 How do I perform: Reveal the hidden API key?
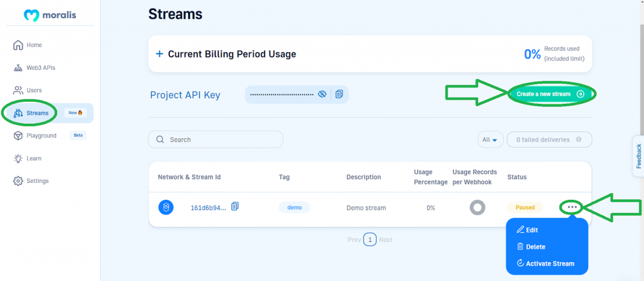pyautogui.click(x=323, y=94)
